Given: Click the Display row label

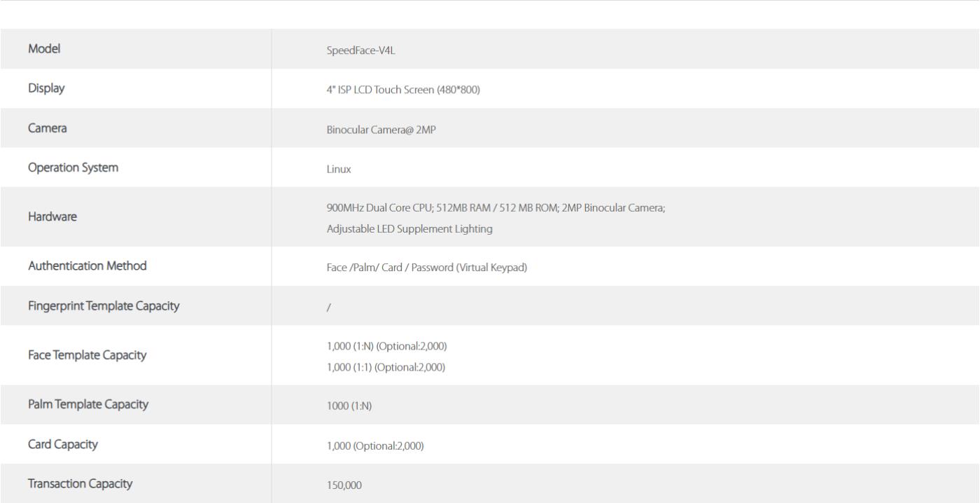Looking at the screenshot, I should coord(46,88).
